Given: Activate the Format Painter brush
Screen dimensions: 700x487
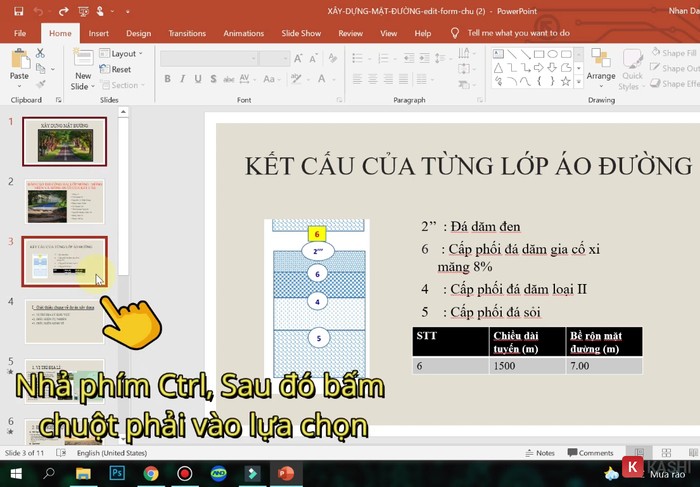Looking at the screenshot, I should (x=40, y=84).
